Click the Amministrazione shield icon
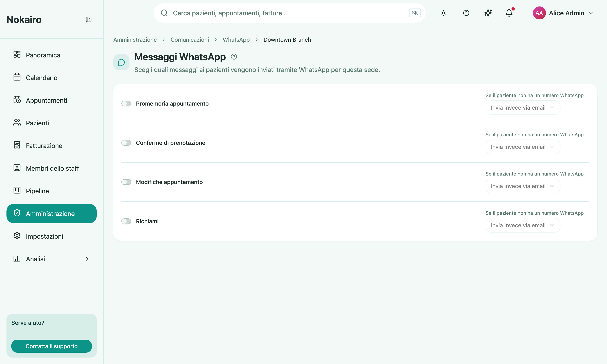The image size is (607, 364). click(x=17, y=213)
